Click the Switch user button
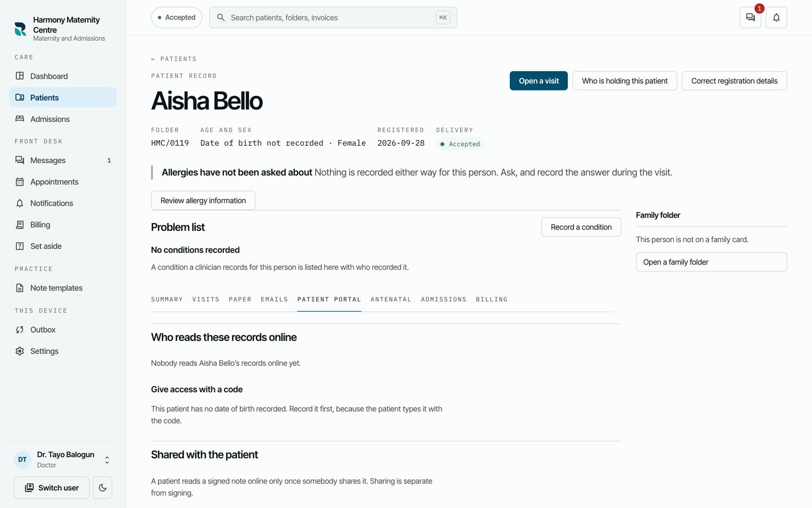This screenshot has width=812, height=508. click(x=51, y=488)
